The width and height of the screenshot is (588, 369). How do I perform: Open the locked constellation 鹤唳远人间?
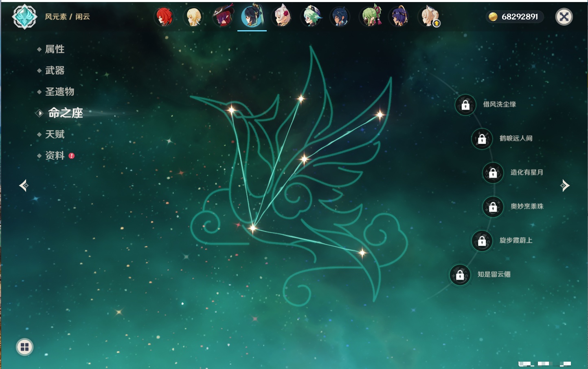pyautogui.click(x=482, y=139)
